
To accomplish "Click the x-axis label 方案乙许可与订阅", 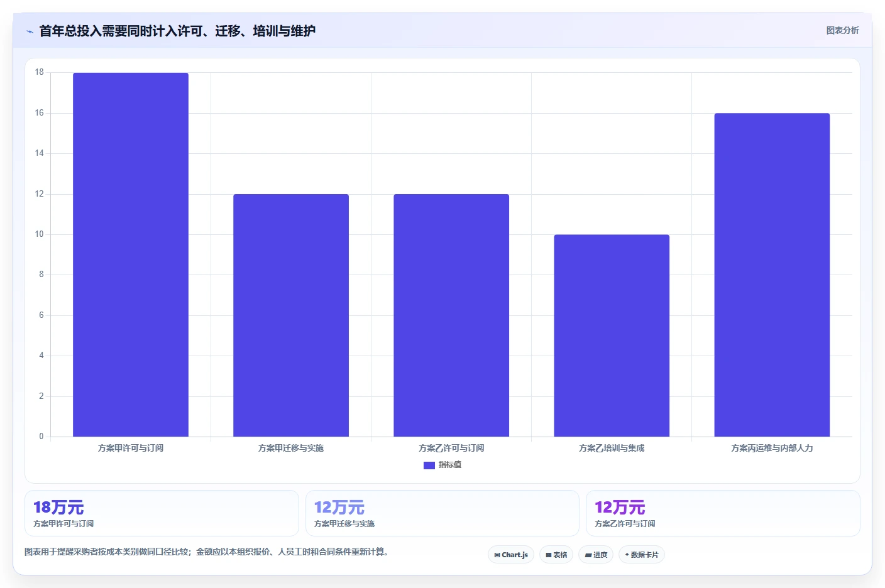I will coord(451,448).
